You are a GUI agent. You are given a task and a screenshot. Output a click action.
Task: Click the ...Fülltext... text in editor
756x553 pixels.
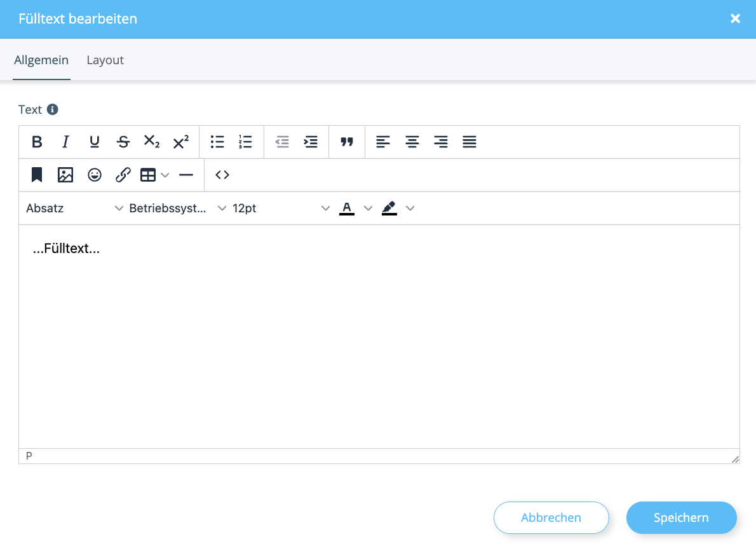click(66, 249)
